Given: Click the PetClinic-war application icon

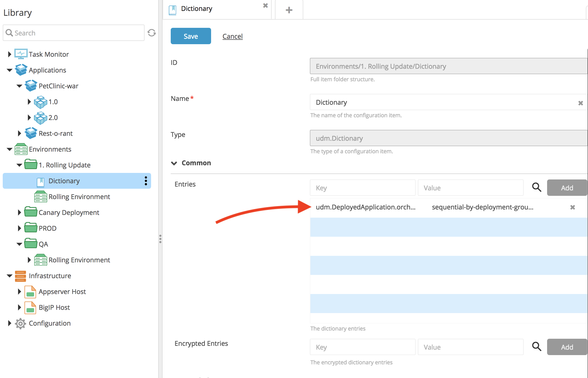Looking at the screenshot, I should 31,86.
